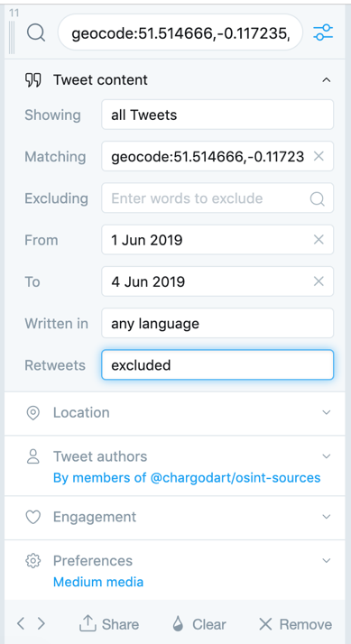351x644 pixels.
Task: Open the Written in language dropdown
Action: (x=217, y=323)
